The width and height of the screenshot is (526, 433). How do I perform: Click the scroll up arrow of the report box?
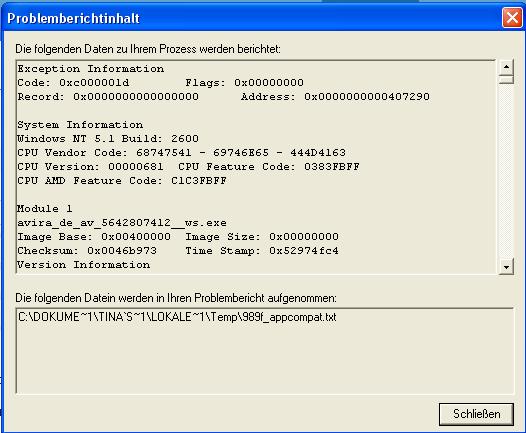[x=506, y=67]
